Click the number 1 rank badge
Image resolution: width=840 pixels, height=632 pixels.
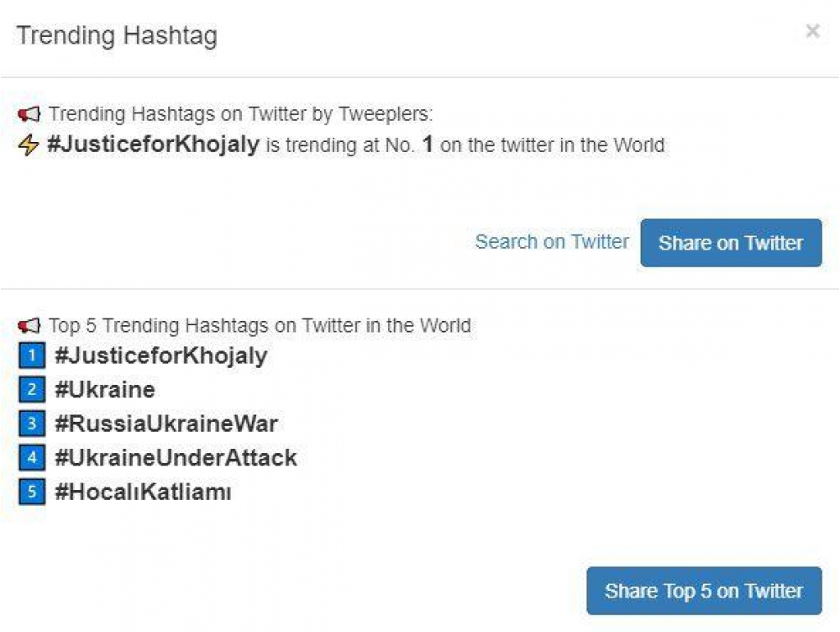tap(31, 356)
